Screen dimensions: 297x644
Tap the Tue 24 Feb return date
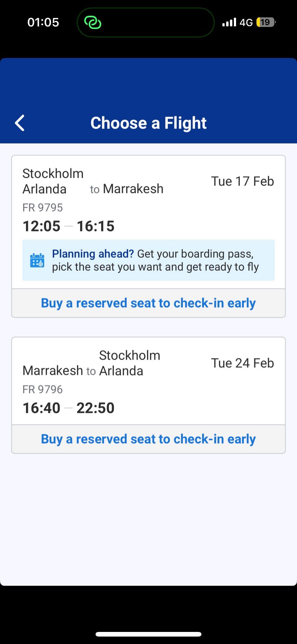coord(243,363)
